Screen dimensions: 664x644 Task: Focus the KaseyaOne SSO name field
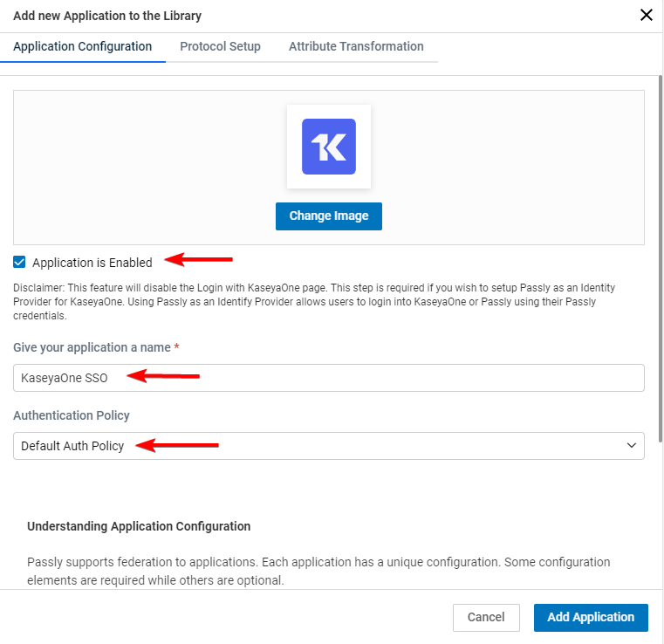329,378
